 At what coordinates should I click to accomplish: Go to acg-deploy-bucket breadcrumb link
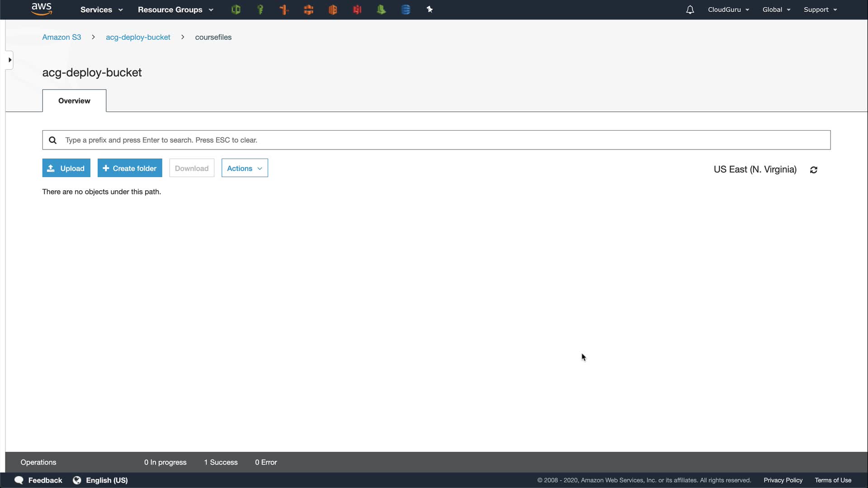[x=138, y=37]
